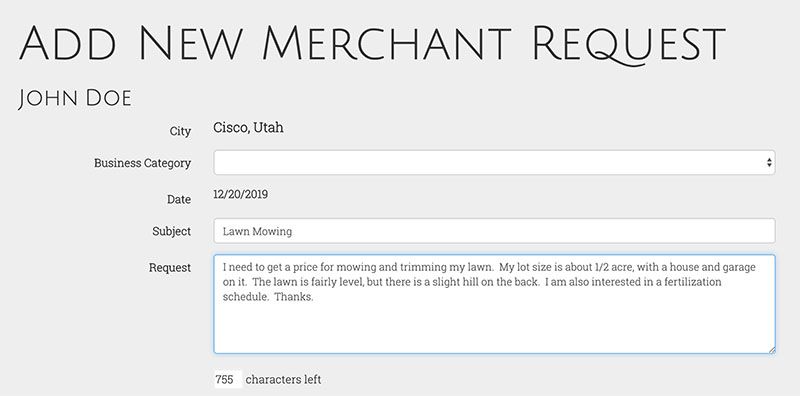Place cursor after Thanks. in Request text
Screen dimensions: 800x396
314,297
